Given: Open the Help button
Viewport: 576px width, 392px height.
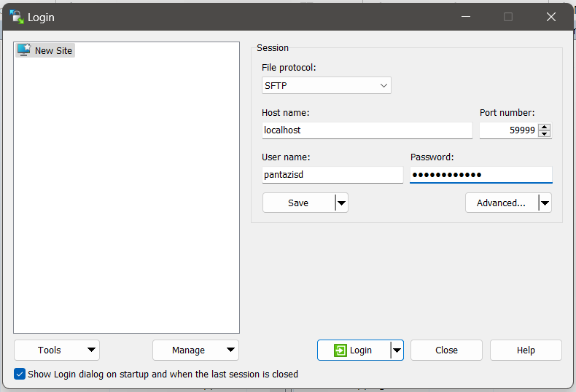Looking at the screenshot, I should (x=526, y=350).
